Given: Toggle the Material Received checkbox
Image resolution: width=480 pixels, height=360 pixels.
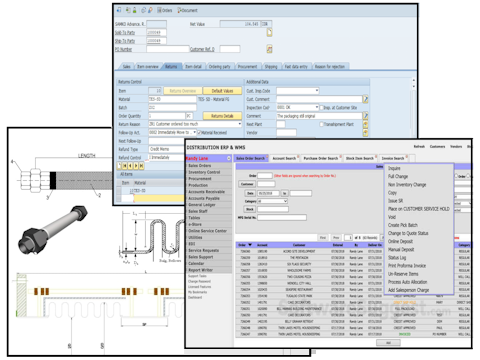Looking at the screenshot, I should tap(200, 132).
